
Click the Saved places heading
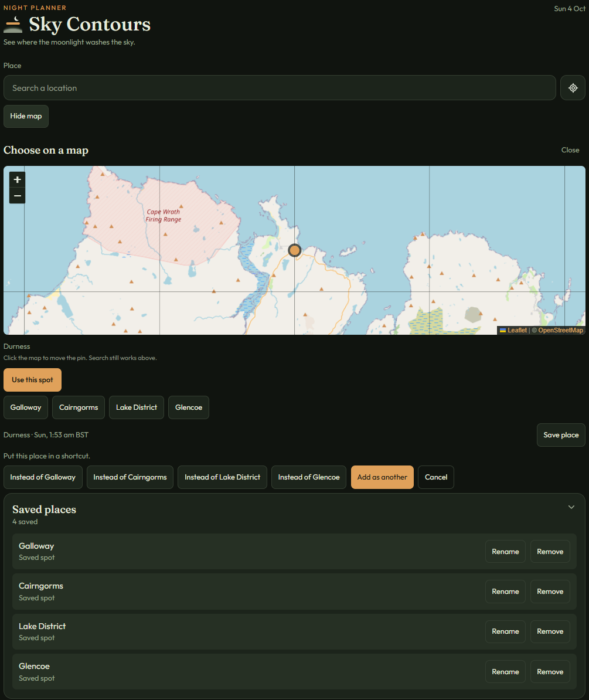[44, 509]
